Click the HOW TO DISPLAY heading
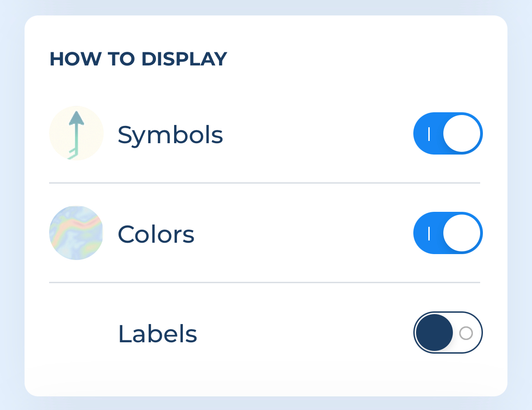Image resolution: width=532 pixels, height=410 pixels. (138, 59)
